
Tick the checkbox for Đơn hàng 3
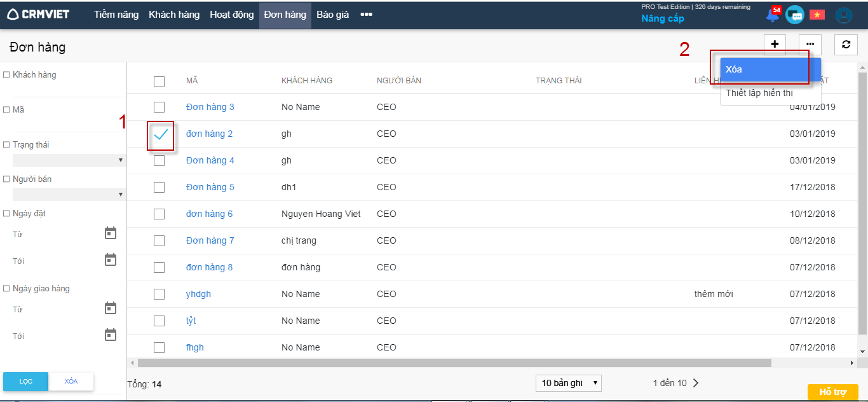159,107
